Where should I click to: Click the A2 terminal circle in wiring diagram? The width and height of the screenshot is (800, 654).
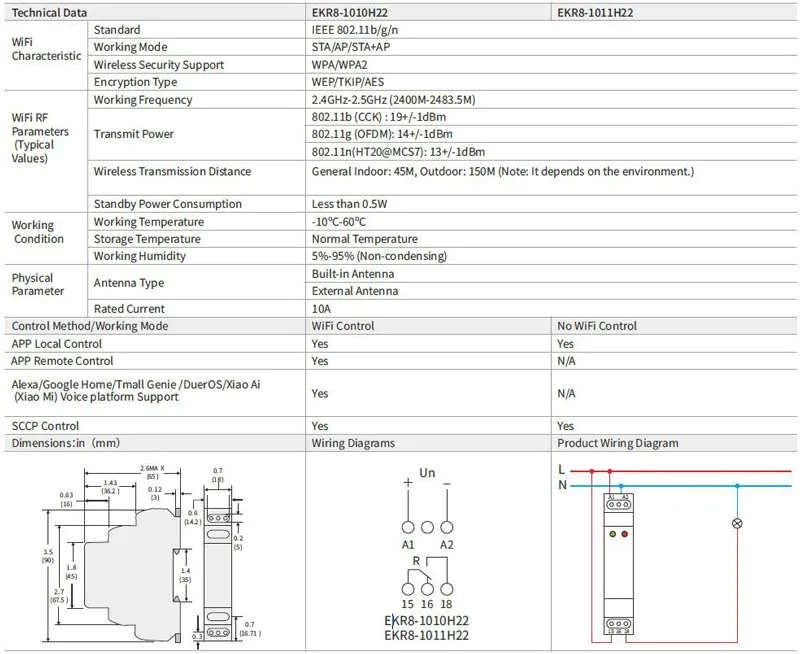(447, 527)
